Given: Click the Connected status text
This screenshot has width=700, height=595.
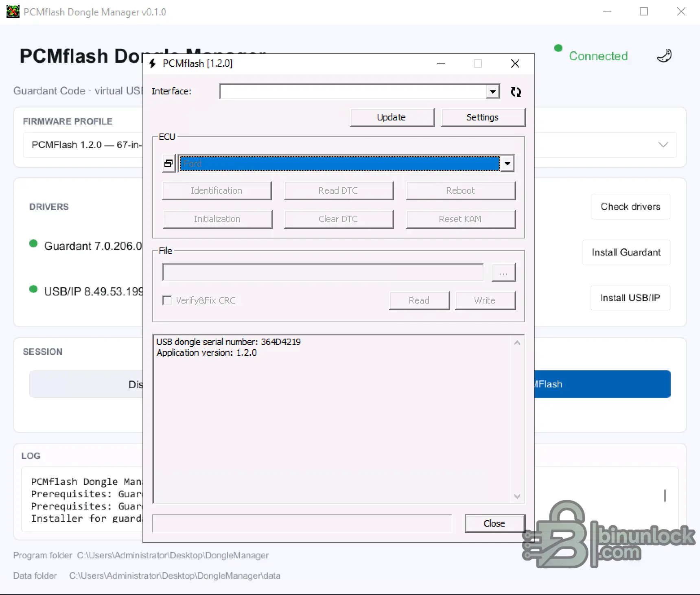Looking at the screenshot, I should pyautogui.click(x=598, y=56).
